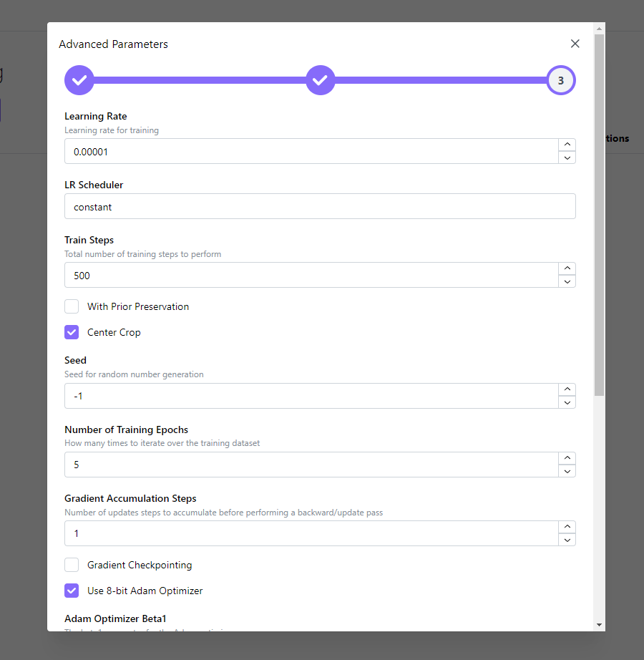Increment the Train Steps value

point(567,268)
